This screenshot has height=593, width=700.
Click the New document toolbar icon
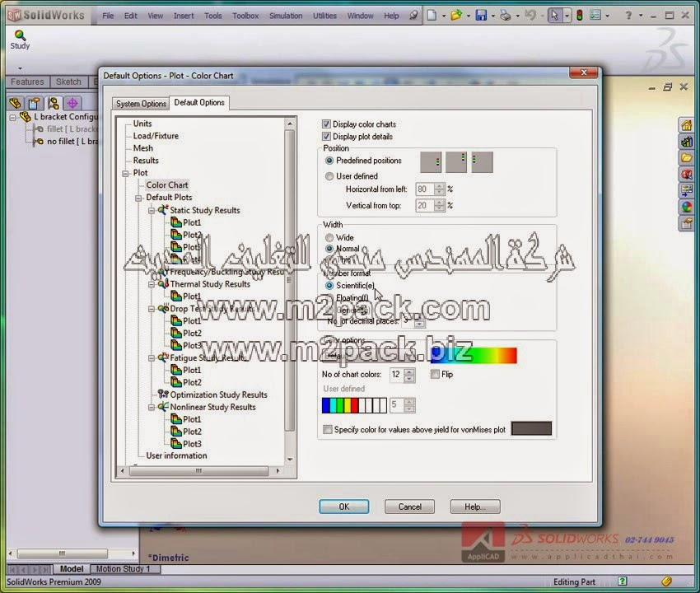point(432,16)
